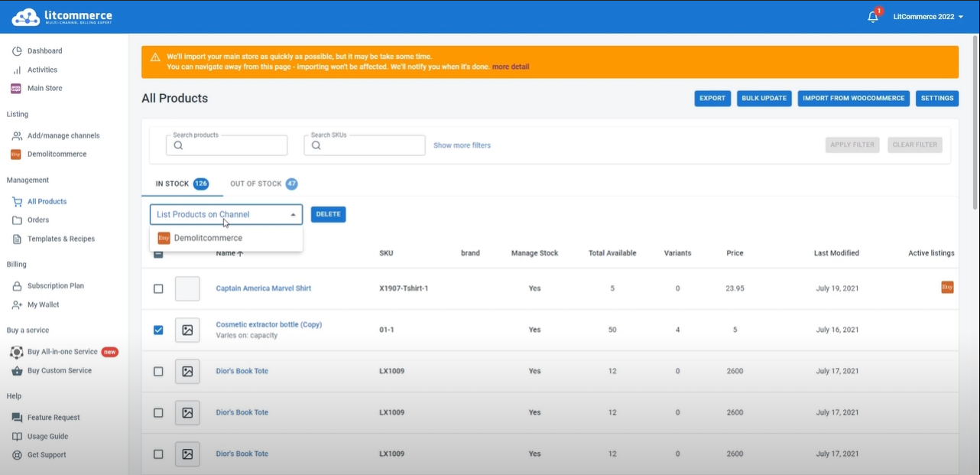Click the APPLY FILTER button
The height and width of the screenshot is (475, 980).
(852, 145)
